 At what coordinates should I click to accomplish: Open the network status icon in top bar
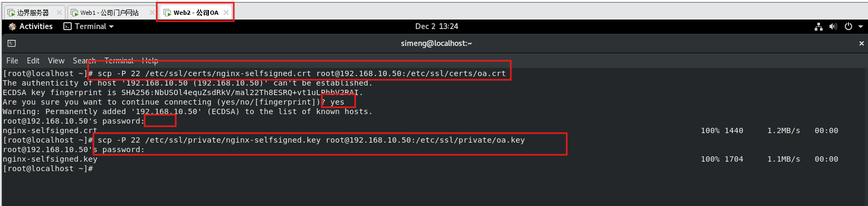click(x=818, y=26)
